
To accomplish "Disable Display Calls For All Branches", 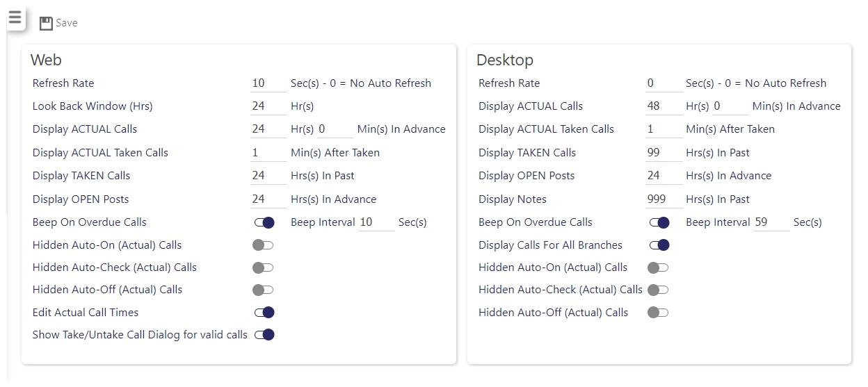I will click(659, 245).
